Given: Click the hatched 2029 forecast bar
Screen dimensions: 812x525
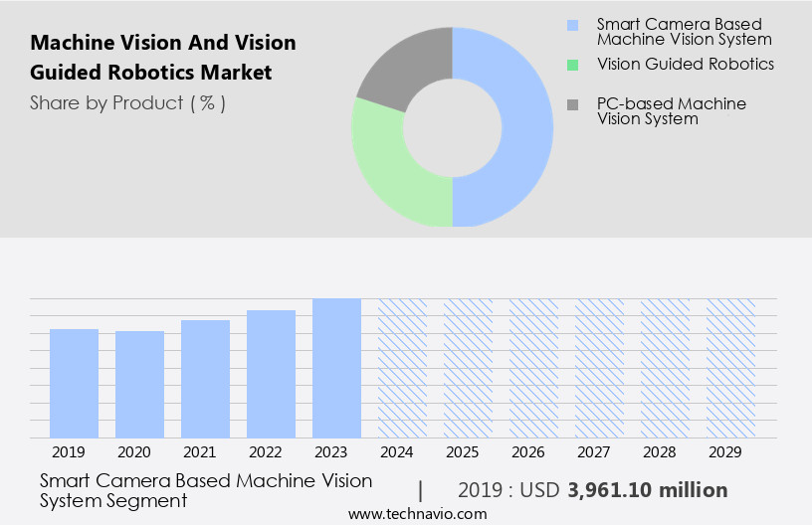Looking at the screenshot, I should (x=731, y=368).
